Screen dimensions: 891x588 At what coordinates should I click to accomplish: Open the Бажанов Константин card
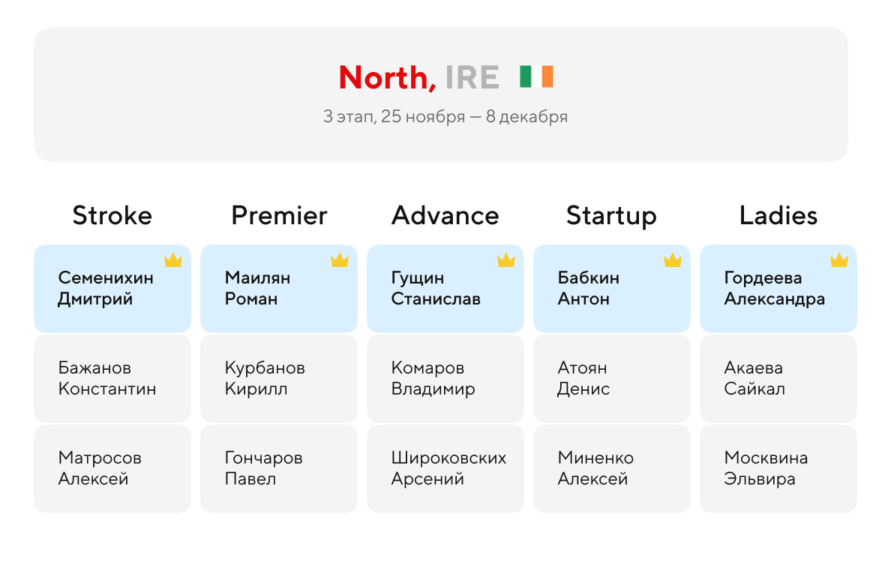(x=112, y=378)
